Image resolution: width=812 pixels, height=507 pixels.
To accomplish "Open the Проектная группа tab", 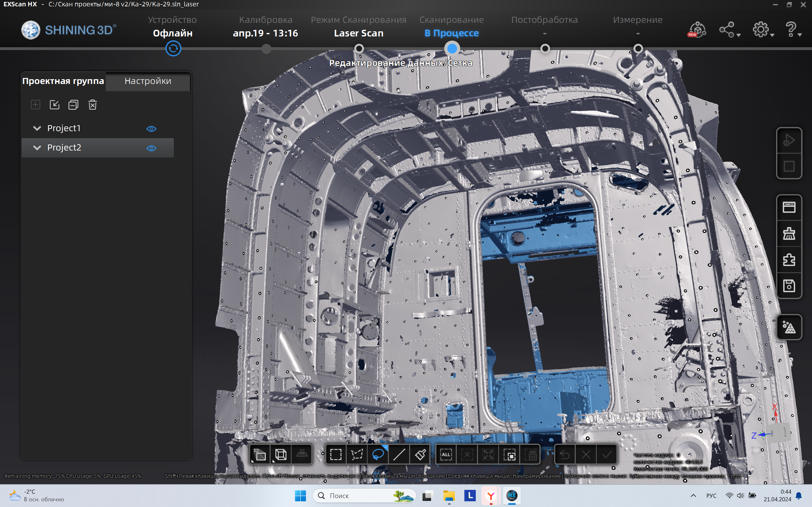I will tap(63, 81).
